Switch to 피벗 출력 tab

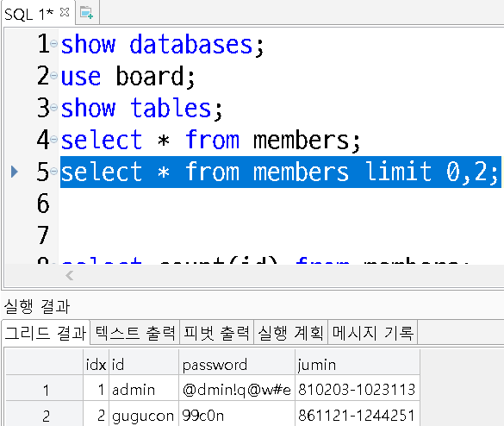(216, 332)
